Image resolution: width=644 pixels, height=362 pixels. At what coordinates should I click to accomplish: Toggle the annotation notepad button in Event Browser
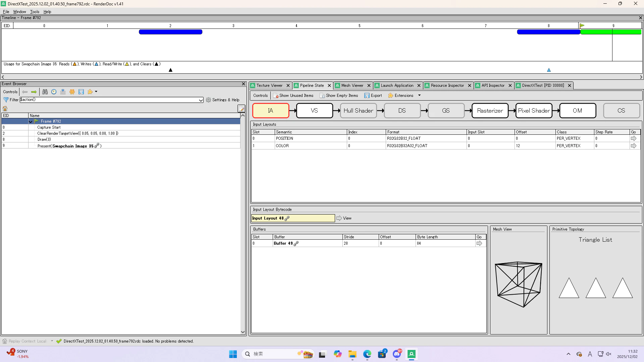(x=241, y=109)
